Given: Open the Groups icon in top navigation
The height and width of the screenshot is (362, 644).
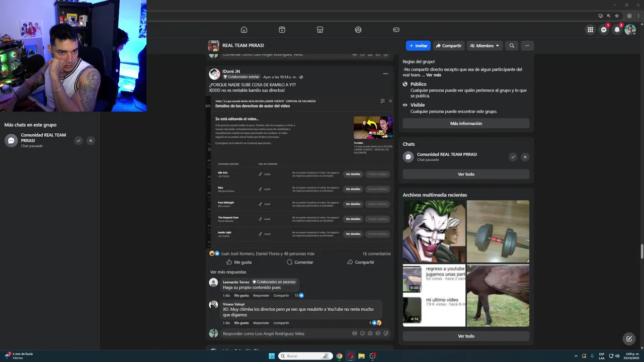Looking at the screenshot, I should pos(358,30).
